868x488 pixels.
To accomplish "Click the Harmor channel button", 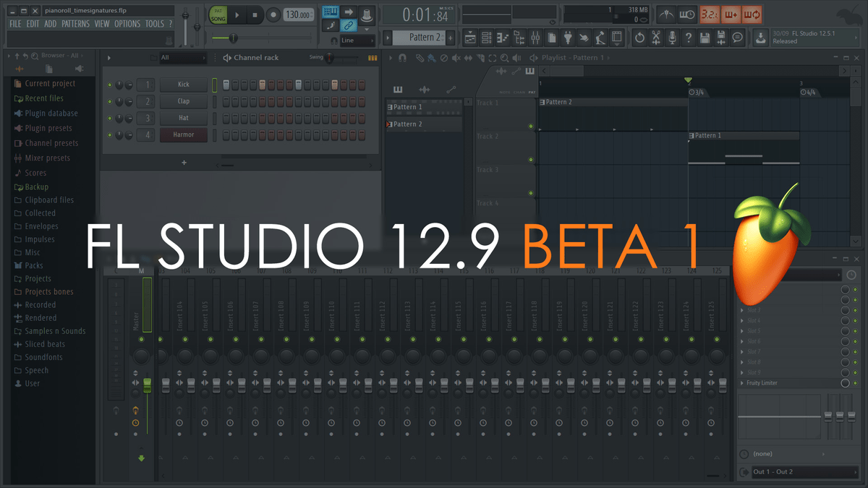I will click(184, 134).
